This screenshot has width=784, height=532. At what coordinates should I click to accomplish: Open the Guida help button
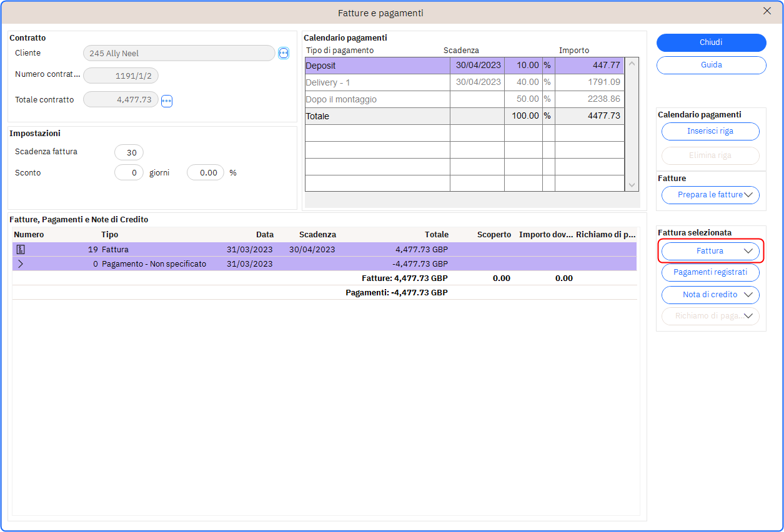pyautogui.click(x=711, y=65)
